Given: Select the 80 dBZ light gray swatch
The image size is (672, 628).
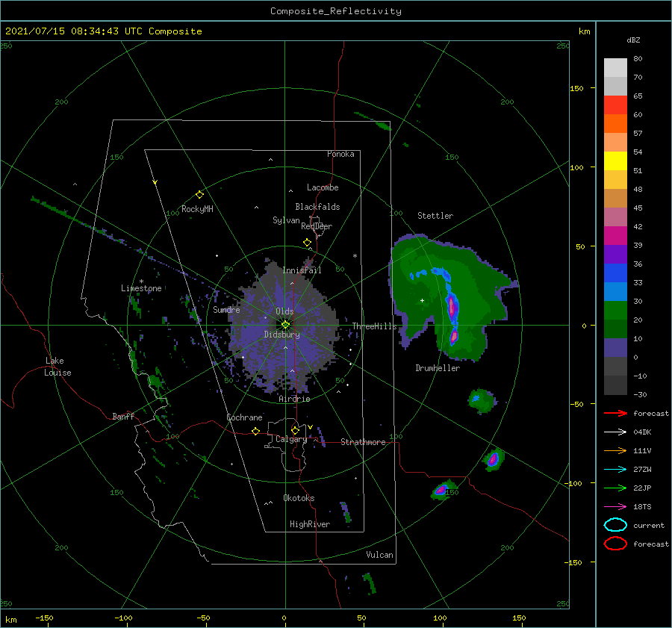Looking at the screenshot, I should [615, 67].
